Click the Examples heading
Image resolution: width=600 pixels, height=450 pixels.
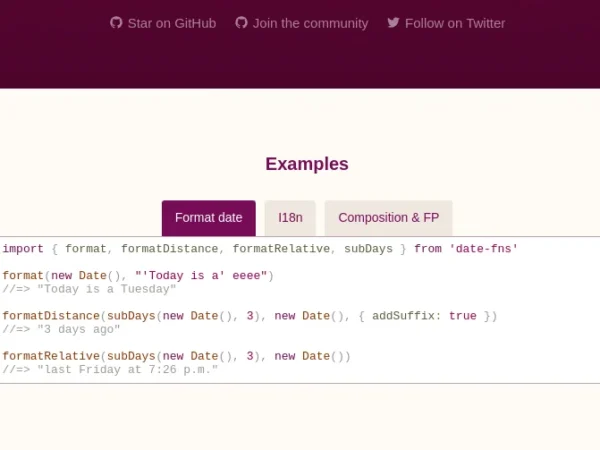[x=307, y=164]
